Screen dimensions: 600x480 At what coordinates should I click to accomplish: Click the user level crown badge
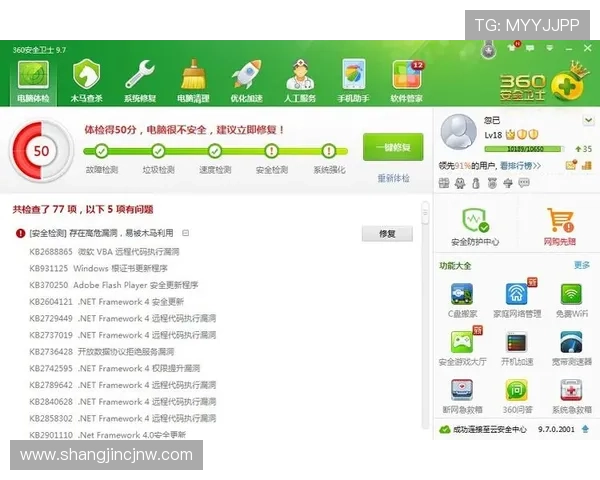510,135
